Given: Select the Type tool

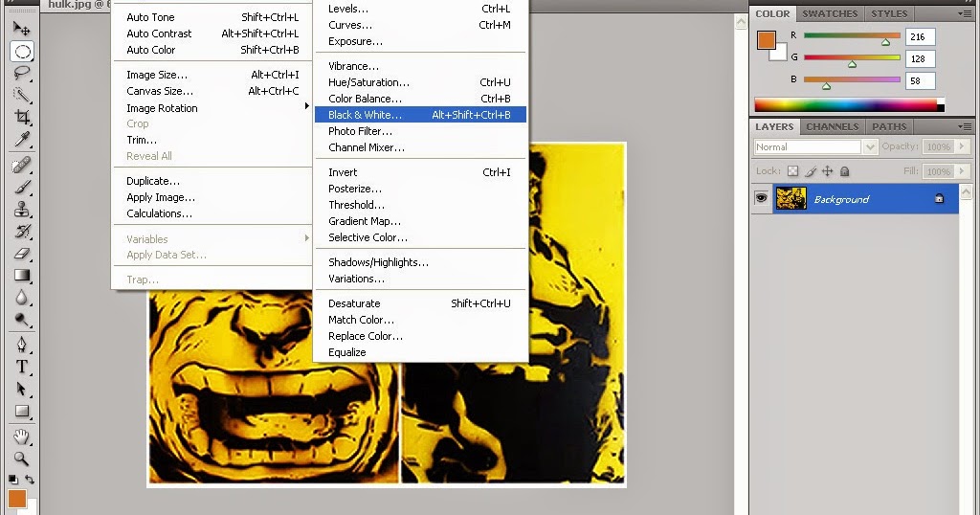Looking at the screenshot, I should click(21, 367).
